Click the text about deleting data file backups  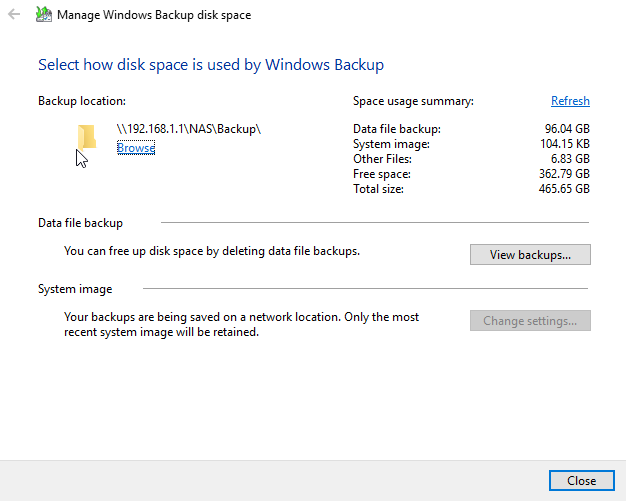pos(212,251)
